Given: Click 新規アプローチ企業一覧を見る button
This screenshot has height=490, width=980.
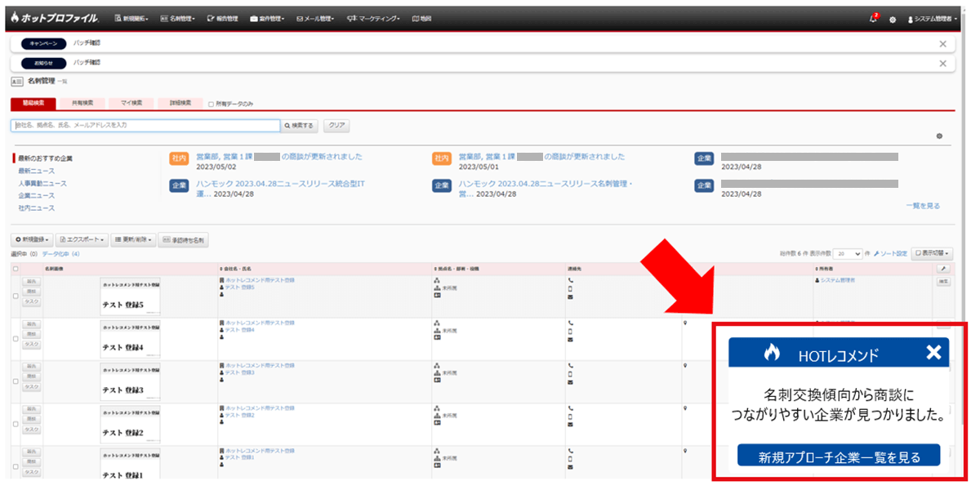Looking at the screenshot, I should coord(839,457).
